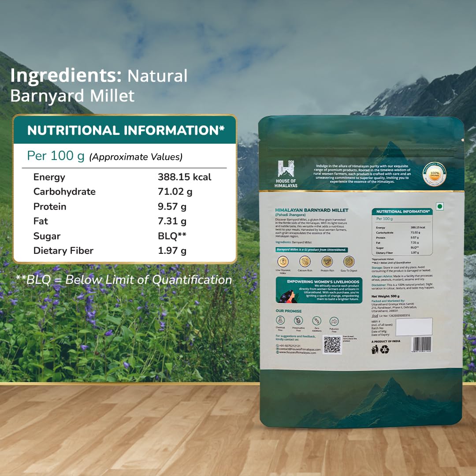The width and height of the screenshot is (476, 476).
Task: Click 'Fat' label in the large table
Action: 41,221
